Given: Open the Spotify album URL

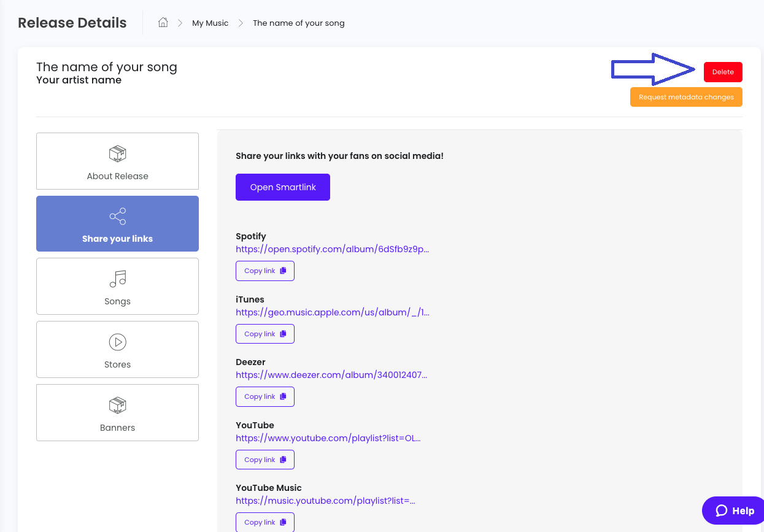Looking at the screenshot, I should 332,249.
